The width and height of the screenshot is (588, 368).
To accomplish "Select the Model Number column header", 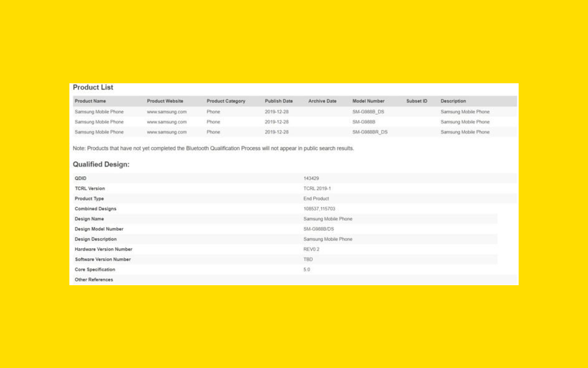I will click(x=368, y=101).
